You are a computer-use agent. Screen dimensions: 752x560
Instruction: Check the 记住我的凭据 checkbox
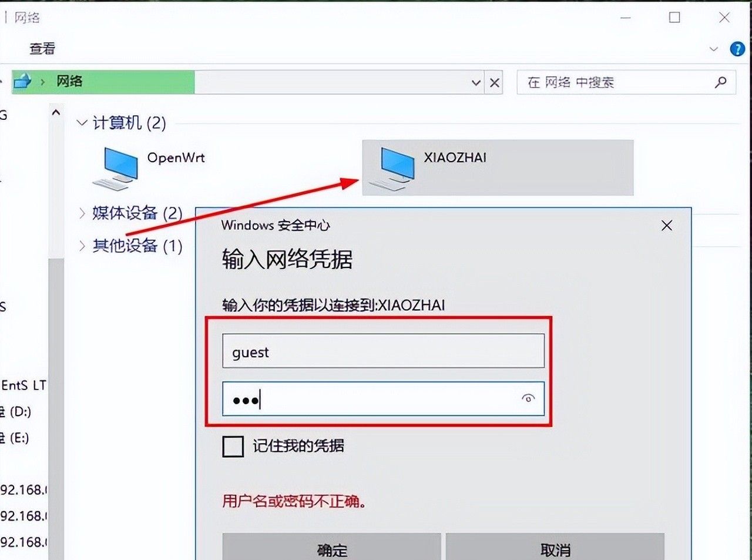(x=233, y=446)
